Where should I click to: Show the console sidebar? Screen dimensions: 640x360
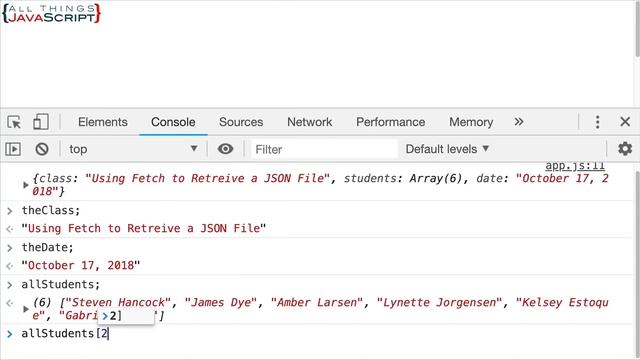[x=13, y=149]
